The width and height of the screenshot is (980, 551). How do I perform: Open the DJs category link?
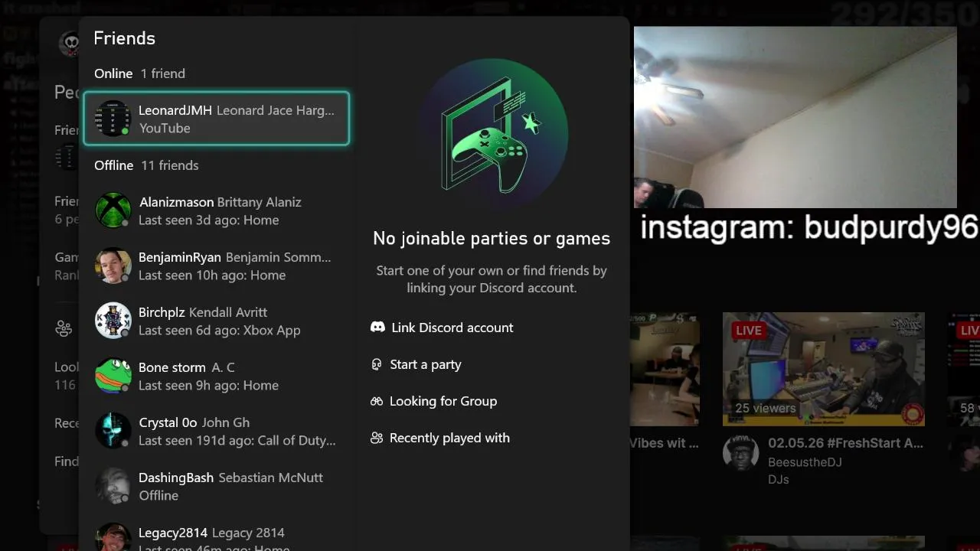pyautogui.click(x=778, y=479)
